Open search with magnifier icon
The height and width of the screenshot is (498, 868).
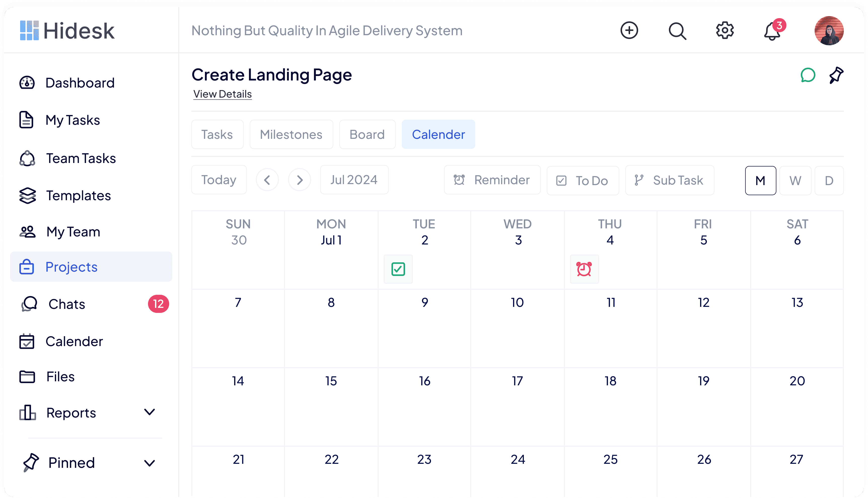[677, 31]
